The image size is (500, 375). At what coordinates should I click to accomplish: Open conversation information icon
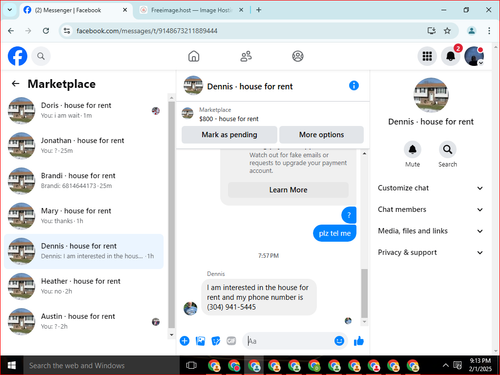click(x=354, y=86)
